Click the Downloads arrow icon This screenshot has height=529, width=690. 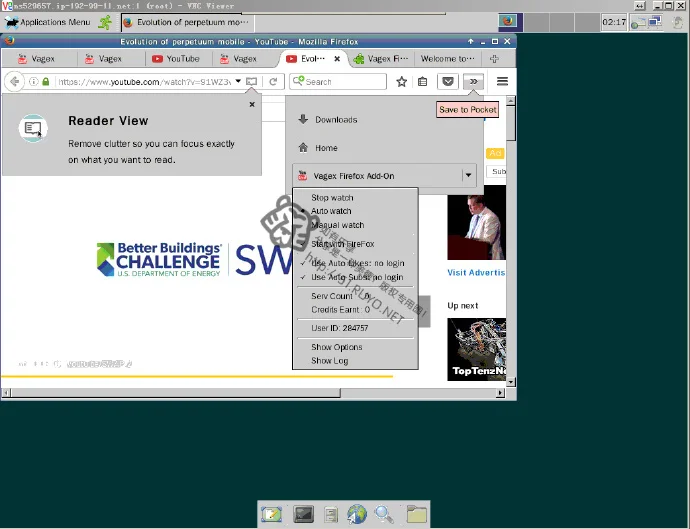303,119
